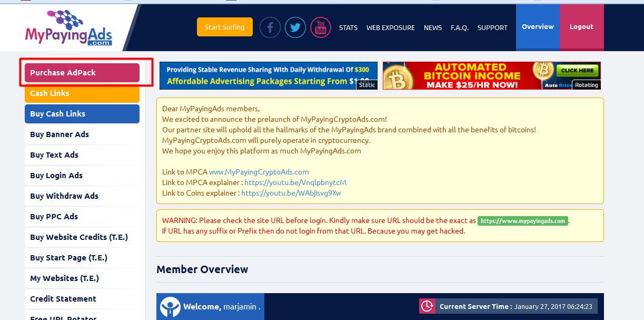Click the MyPayingAds logo
644x320 pixels.
(68, 28)
